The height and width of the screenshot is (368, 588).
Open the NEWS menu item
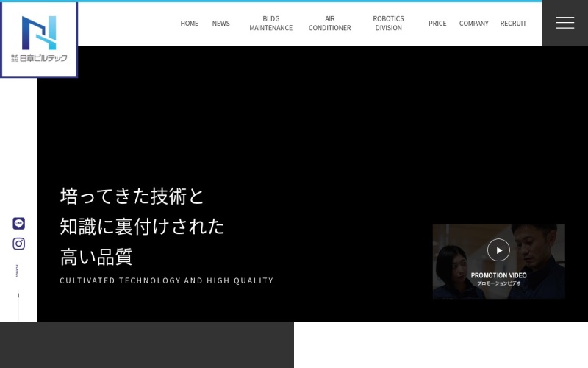pos(220,24)
